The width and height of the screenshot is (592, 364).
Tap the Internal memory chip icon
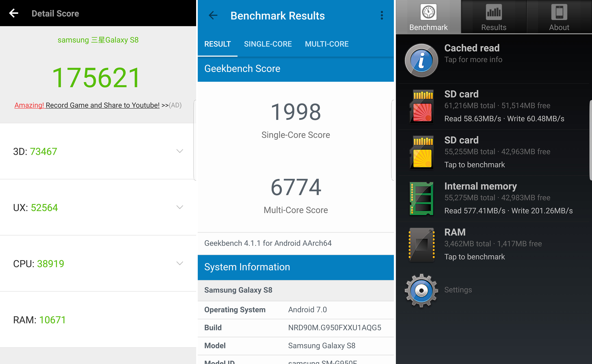pos(422,199)
